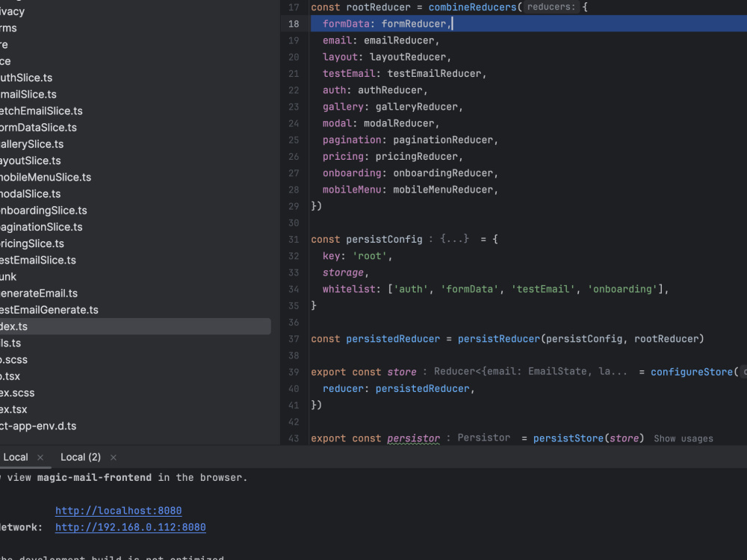Click the Show usages hint

[684, 438]
